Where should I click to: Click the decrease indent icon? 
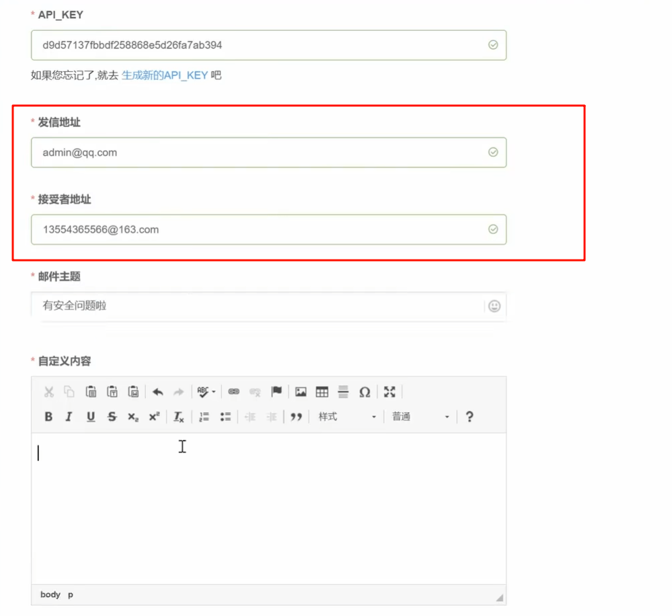250,417
